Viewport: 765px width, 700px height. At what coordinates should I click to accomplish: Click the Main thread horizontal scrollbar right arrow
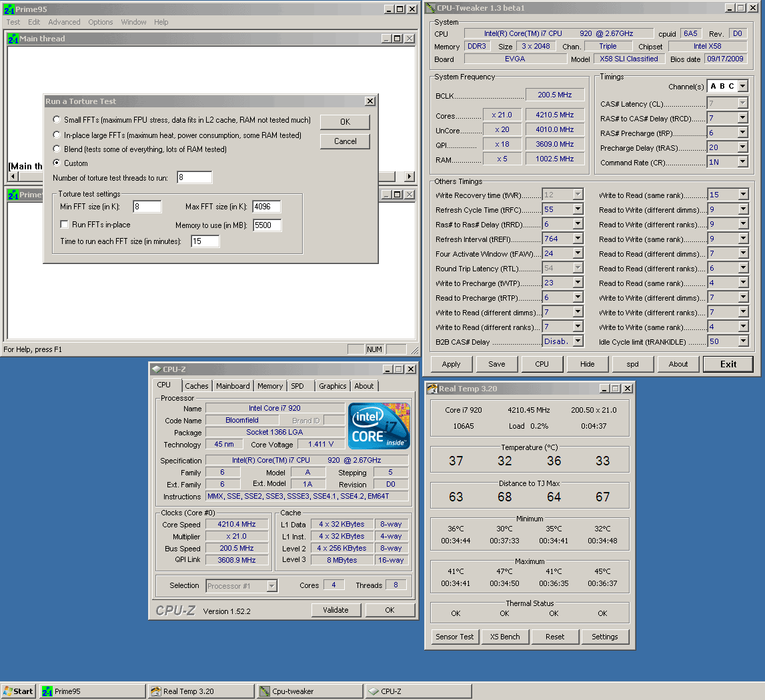(410, 177)
